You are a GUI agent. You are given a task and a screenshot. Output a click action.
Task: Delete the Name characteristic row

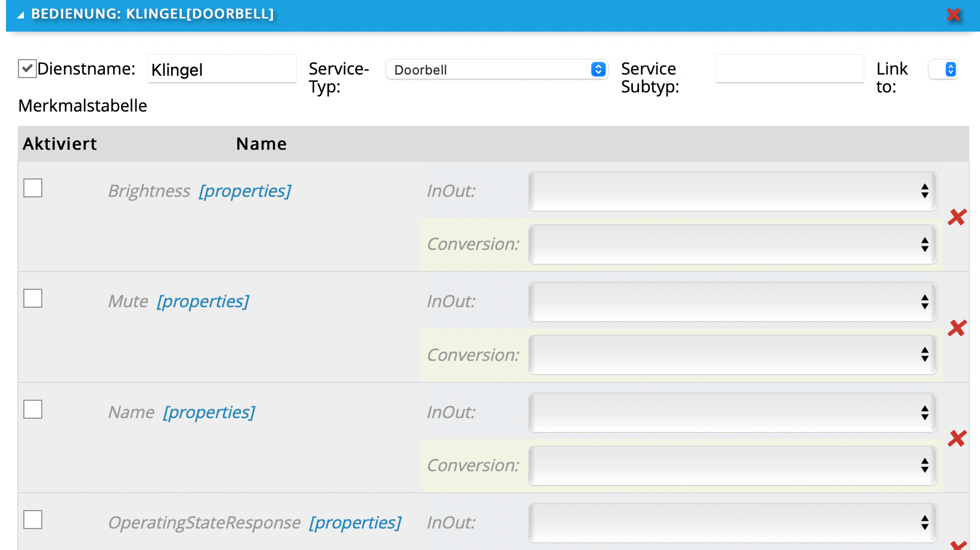click(x=957, y=438)
